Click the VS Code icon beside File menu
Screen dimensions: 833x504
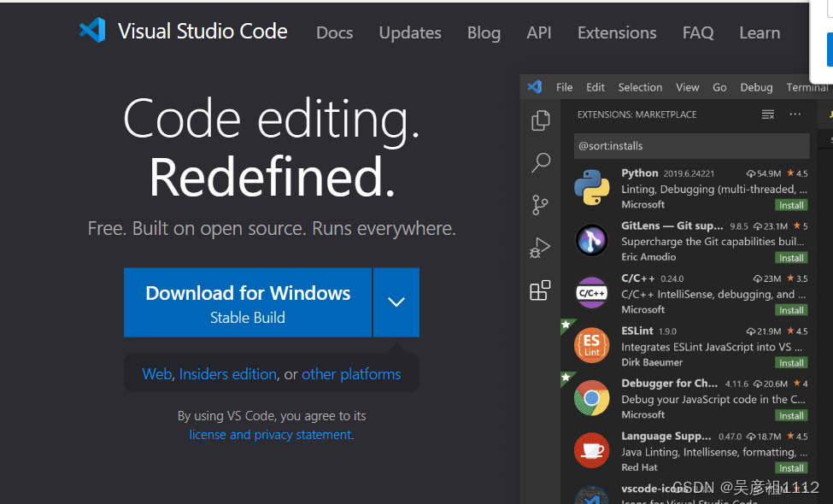(535, 86)
